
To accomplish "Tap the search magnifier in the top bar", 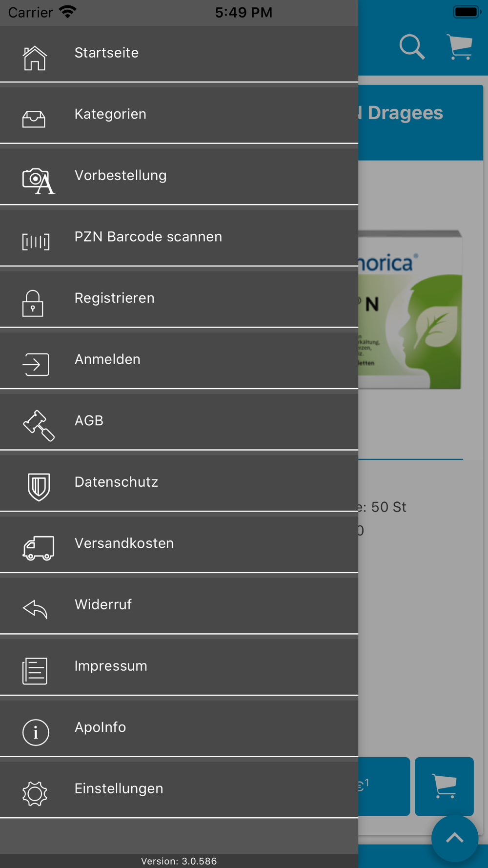I will pyautogui.click(x=412, y=47).
